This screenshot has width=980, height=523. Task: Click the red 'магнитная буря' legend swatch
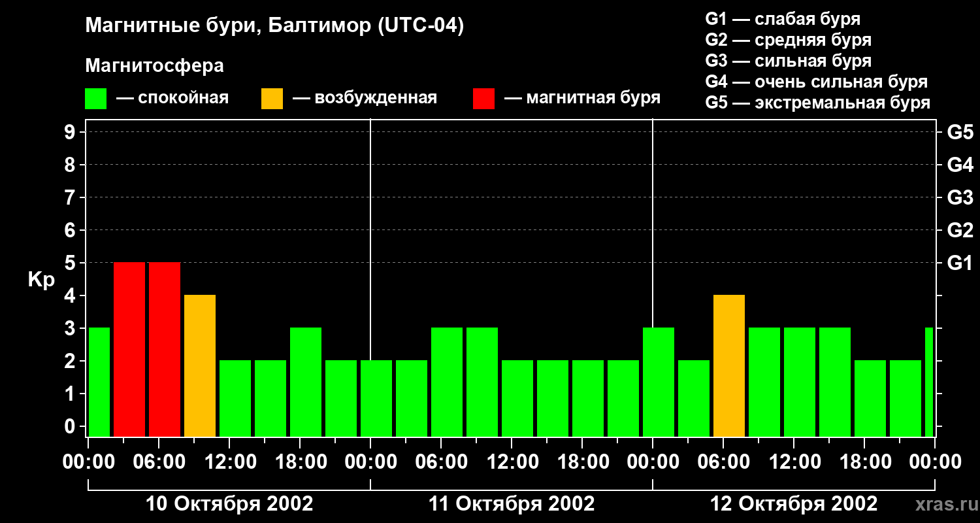point(483,99)
